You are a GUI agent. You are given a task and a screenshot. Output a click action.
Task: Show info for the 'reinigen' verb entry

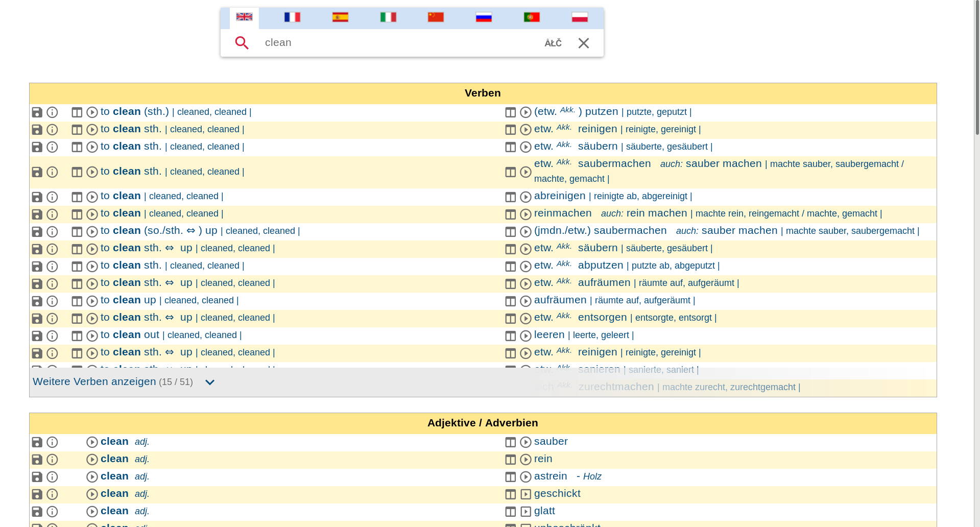(x=52, y=130)
